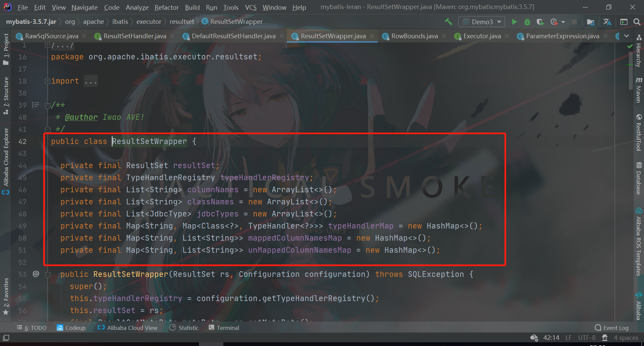Open the Demo3 run configuration dropdown
This screenshot has height=346, width=644.
click(x=482, y=22)
